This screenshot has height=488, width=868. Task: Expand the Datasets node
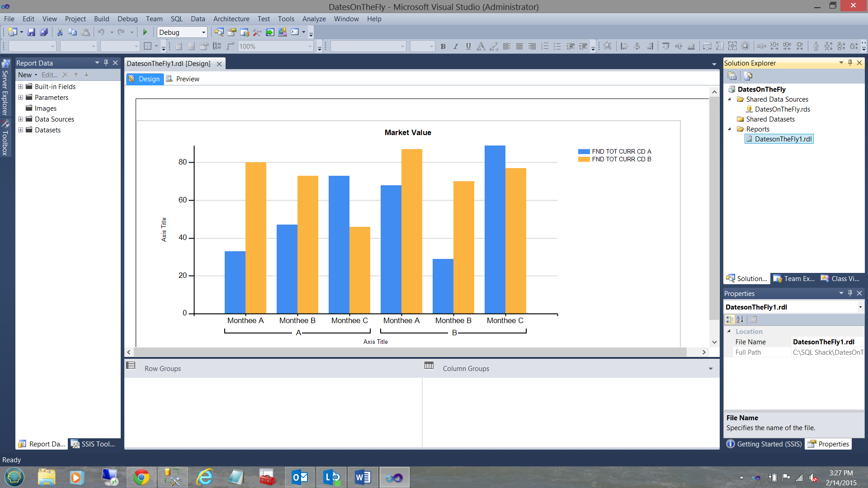click(x=20, y=130)
